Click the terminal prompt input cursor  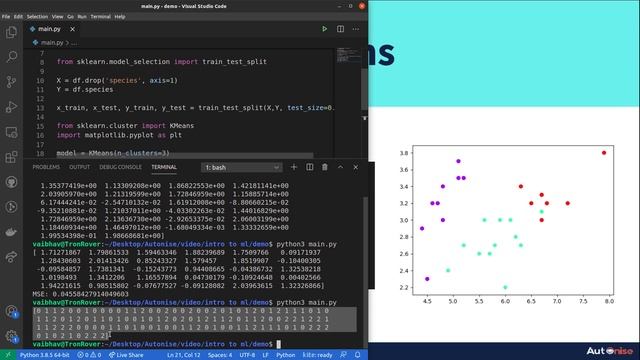[x=279, y=344]
